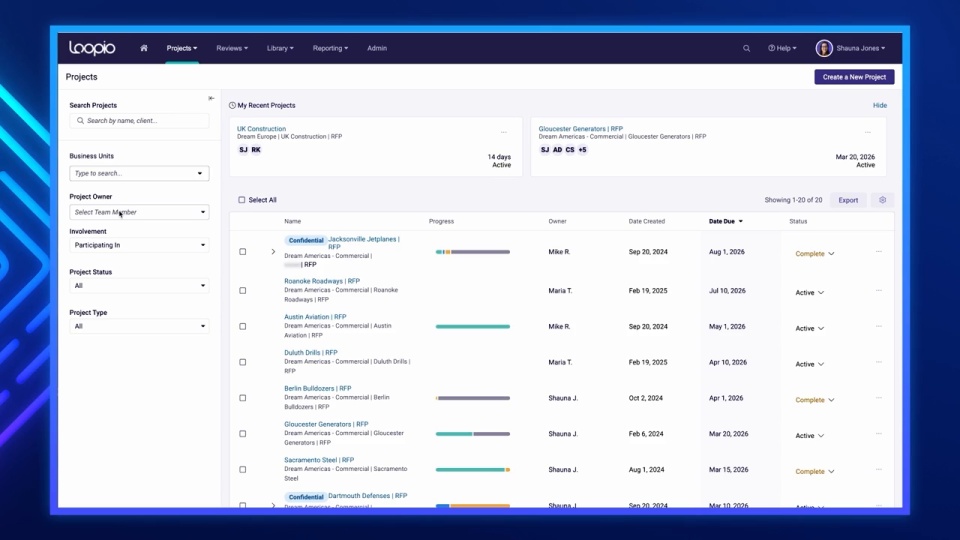Click Create a New Project button
This screenshot has width=960, height=540.
854,77
